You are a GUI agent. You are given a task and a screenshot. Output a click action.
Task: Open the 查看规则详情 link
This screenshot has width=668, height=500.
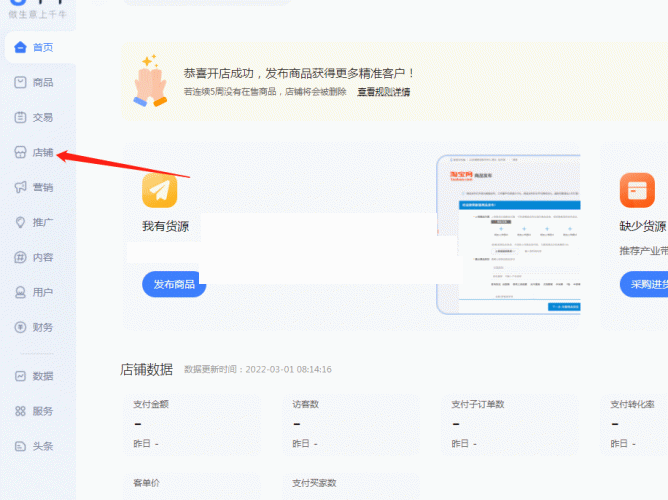(x=383, y=92)
